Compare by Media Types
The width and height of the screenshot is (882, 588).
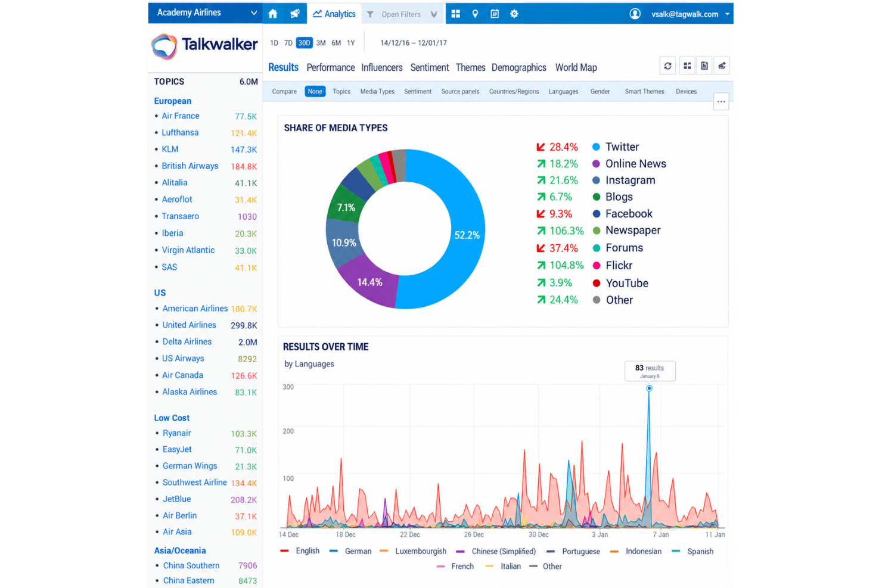(377, 91)
